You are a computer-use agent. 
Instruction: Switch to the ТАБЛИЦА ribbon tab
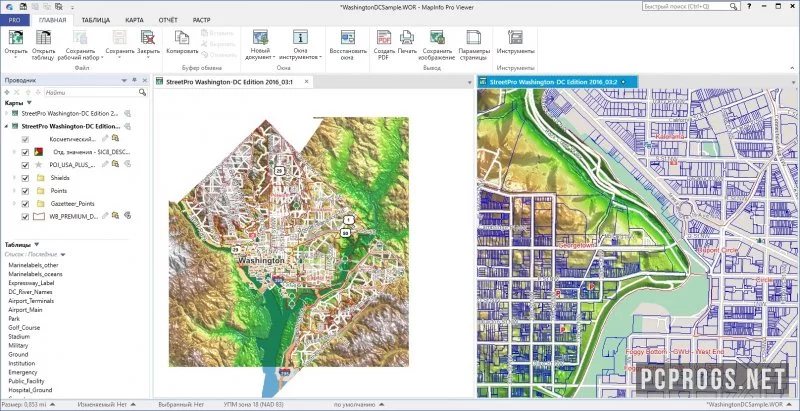tap(95, 20)
